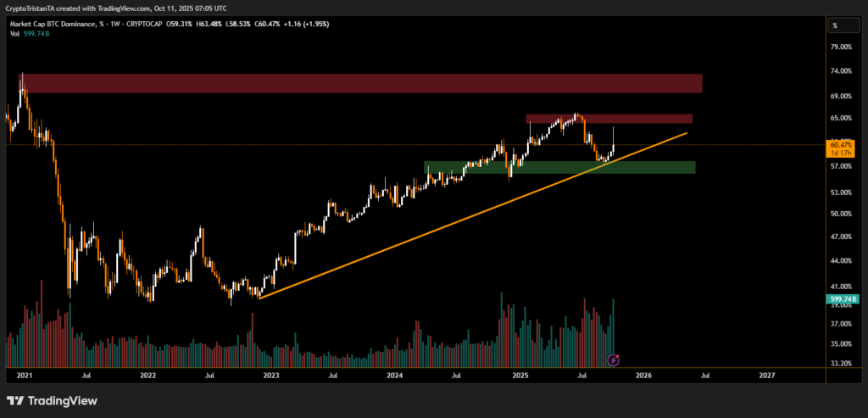Click the 33.20% price axis label

pos(841,363)
